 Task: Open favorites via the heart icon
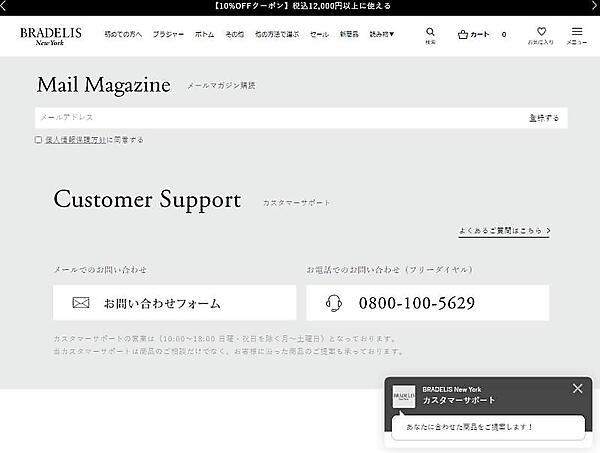tap(541, 32)
